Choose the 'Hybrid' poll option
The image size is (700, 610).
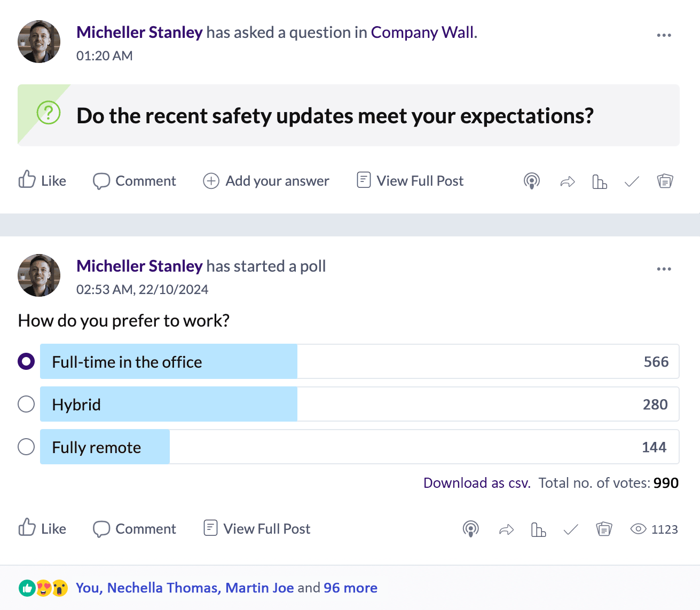pyautogui.click(x=26, y=404)
